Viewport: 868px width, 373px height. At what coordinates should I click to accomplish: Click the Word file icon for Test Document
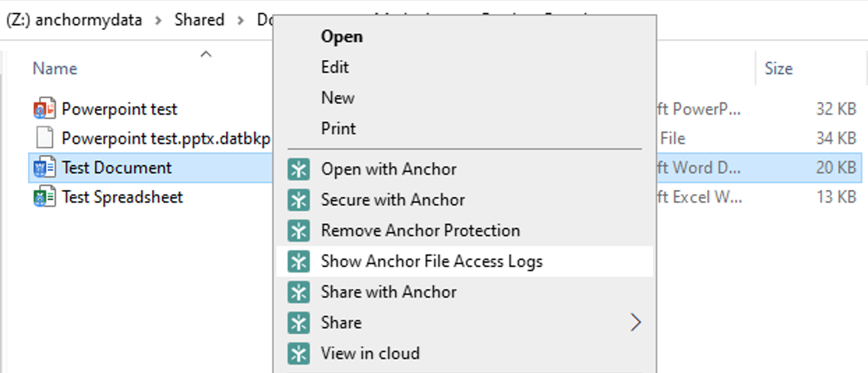(x=44, y=168)
